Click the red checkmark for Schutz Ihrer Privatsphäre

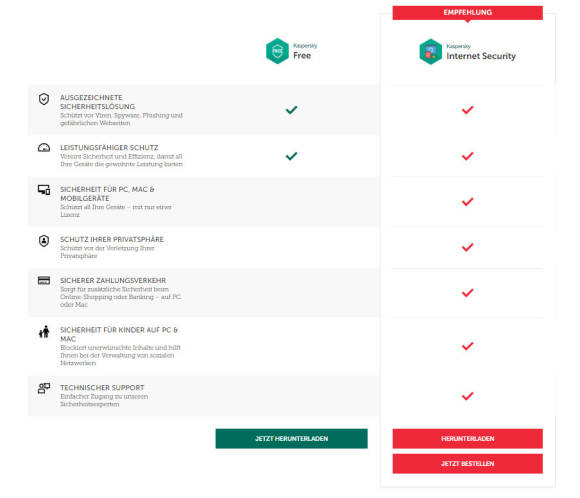(x=468, y=247)
